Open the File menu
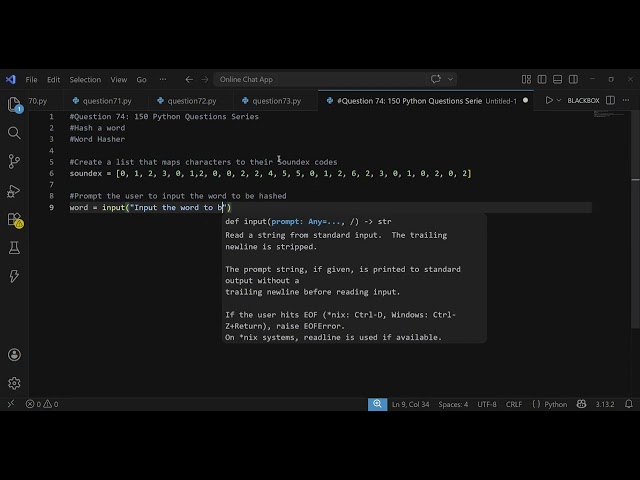This screenshot has height=480, width=640. tap(31, 80)
